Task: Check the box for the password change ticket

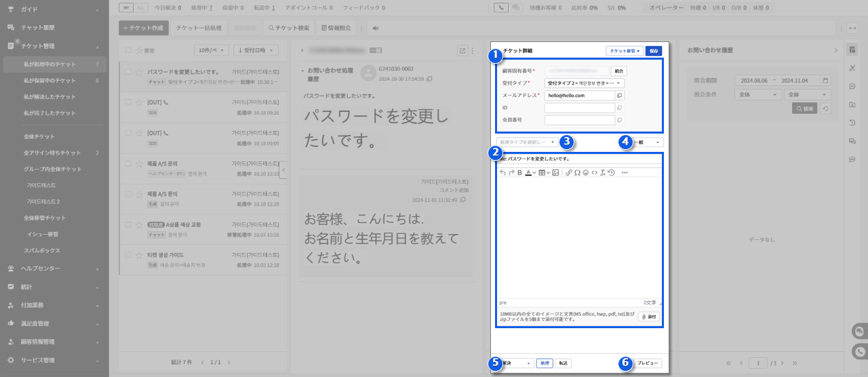Action: click(x=128, y=72)
